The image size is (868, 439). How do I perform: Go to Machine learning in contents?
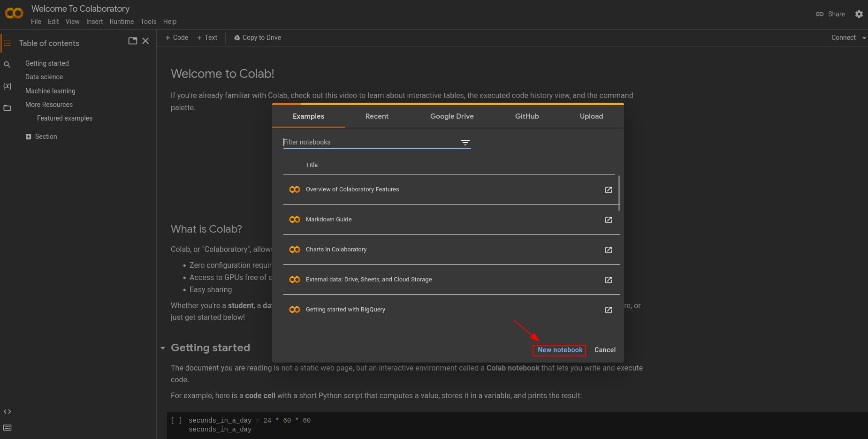coord(50,91)
